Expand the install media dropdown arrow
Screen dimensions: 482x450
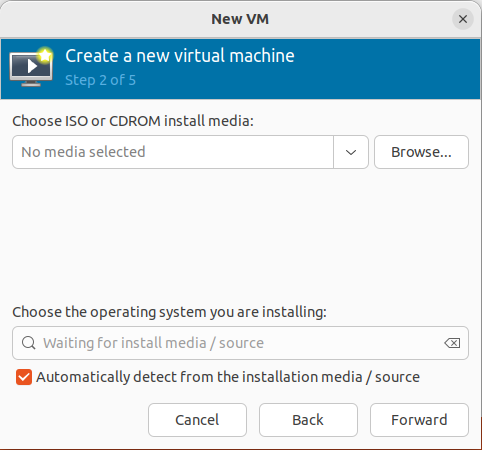351,152
